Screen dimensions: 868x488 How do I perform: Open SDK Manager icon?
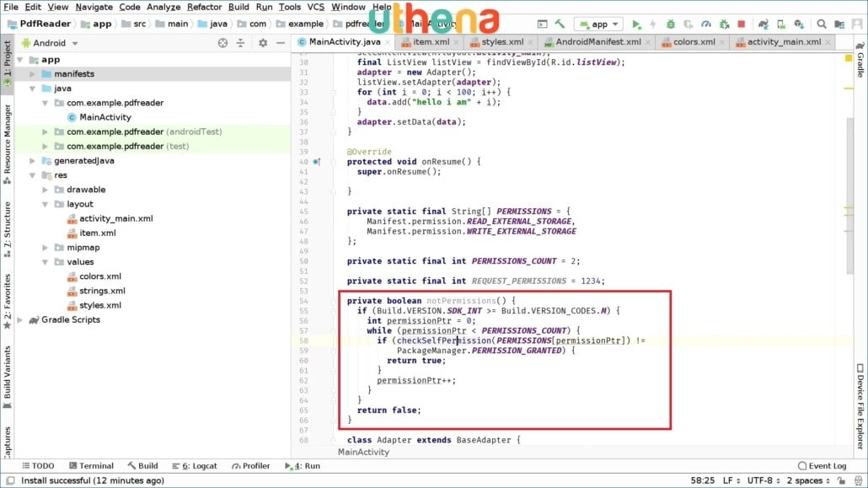pos(799,24)
